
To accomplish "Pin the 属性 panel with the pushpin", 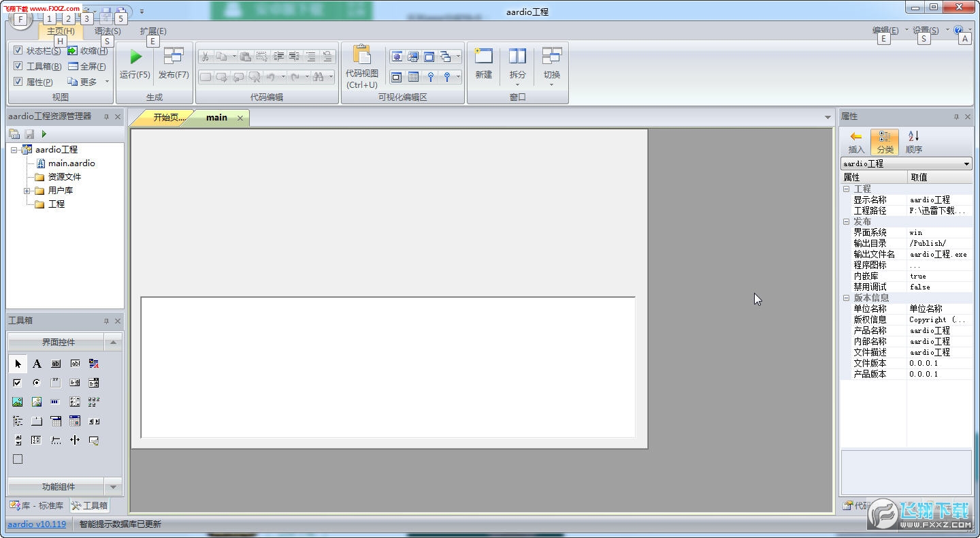I will (x=956, y=117).
